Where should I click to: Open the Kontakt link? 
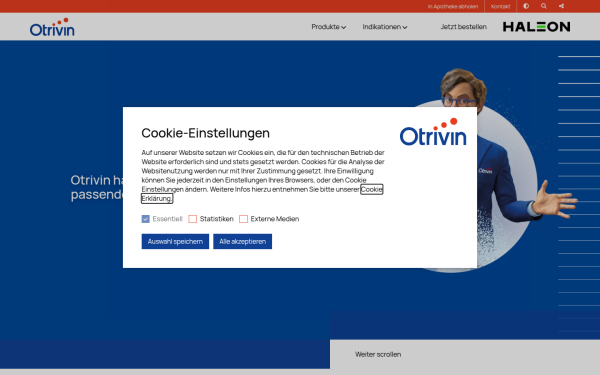(501, 7)
